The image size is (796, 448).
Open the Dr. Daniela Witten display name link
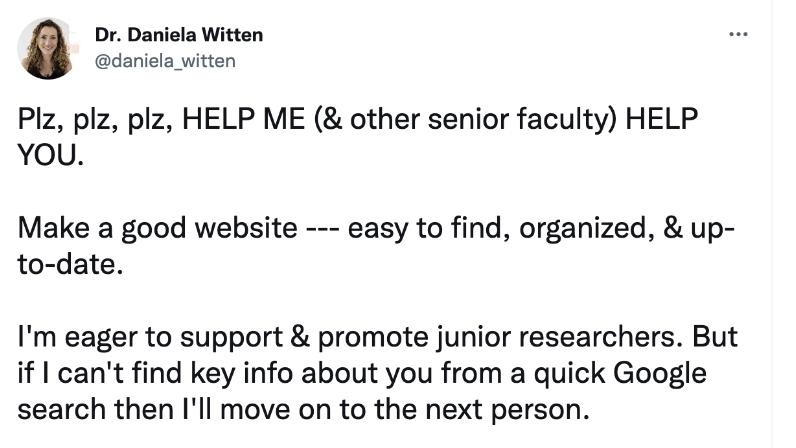pos(179,35)
